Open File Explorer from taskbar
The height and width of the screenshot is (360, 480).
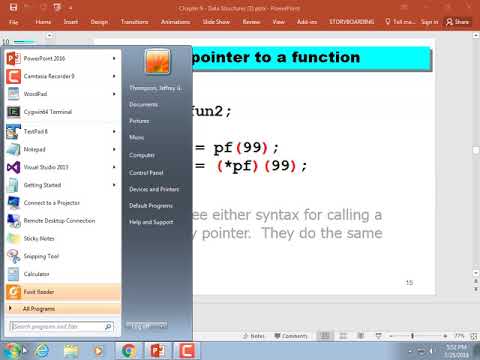71,351
